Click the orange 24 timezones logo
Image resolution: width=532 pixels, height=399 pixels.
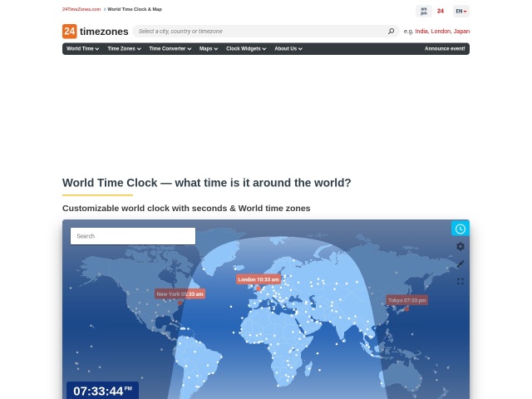tap(96, 32)
